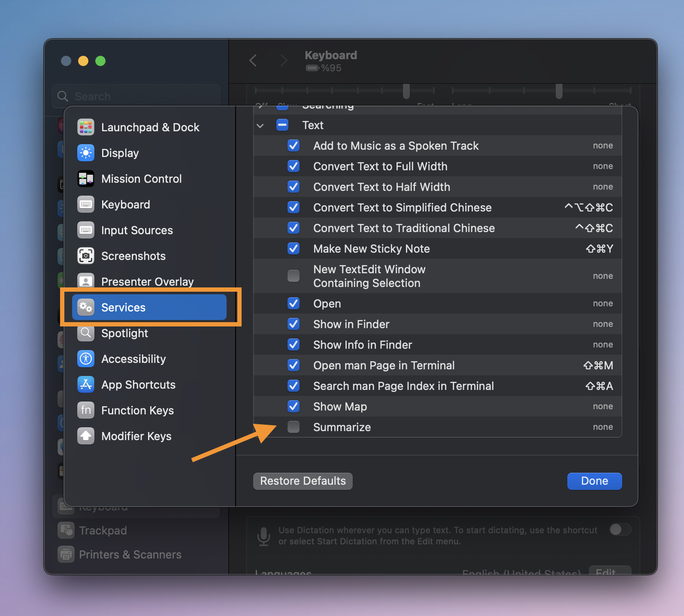Open Mission Control shortcuts icon
The image size is (684, 616).
[x=86, y=178]
